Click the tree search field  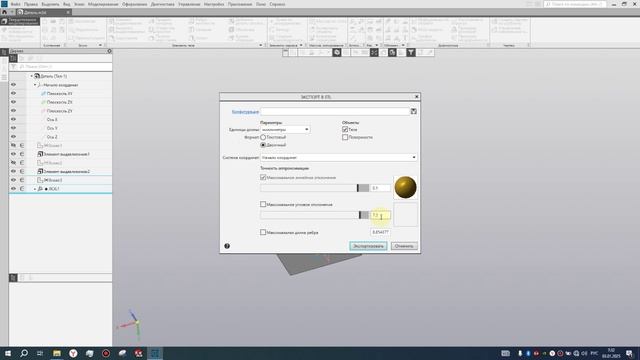point(65,67)
